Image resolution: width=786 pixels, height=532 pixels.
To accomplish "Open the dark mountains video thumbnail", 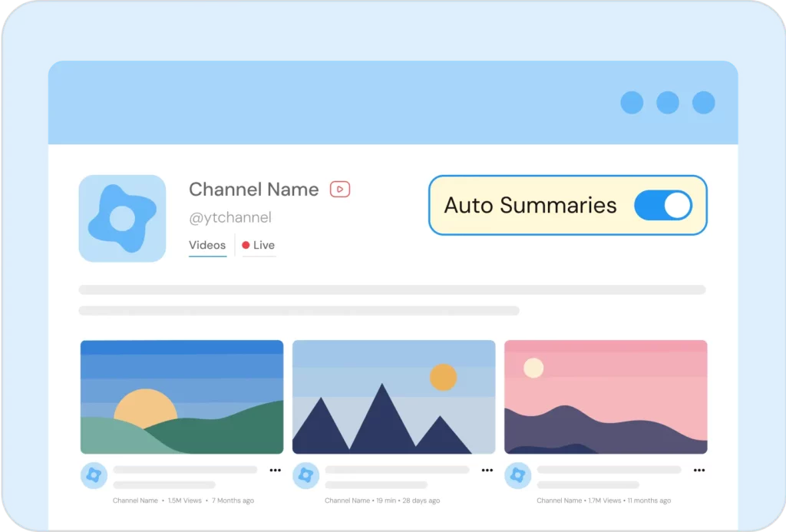I will tap(394, 397).
